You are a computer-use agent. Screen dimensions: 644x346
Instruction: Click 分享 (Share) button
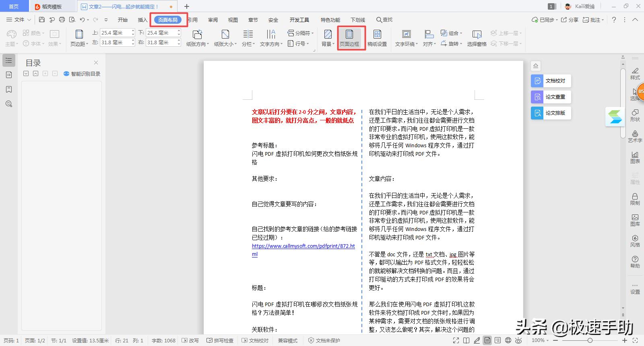pyautogui.click(x=570, y=20)
